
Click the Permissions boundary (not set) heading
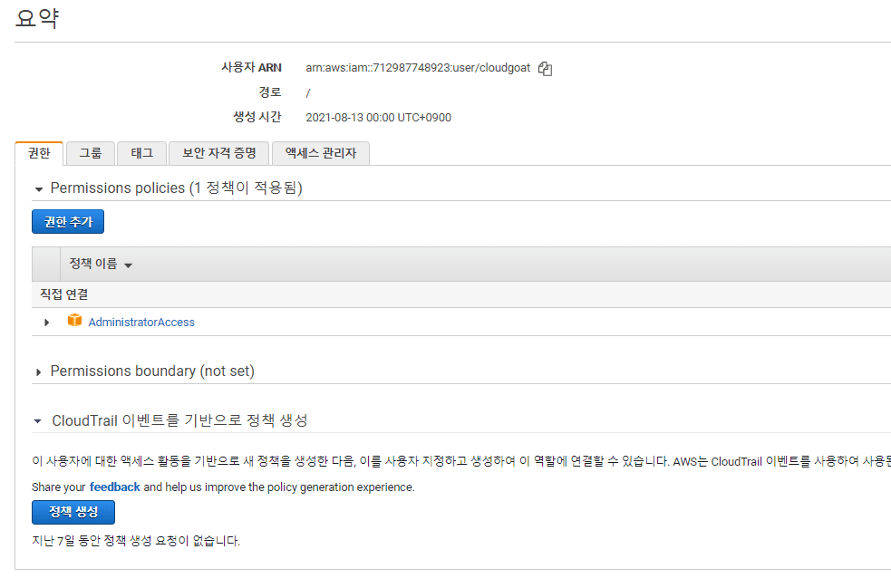point(152,371)
